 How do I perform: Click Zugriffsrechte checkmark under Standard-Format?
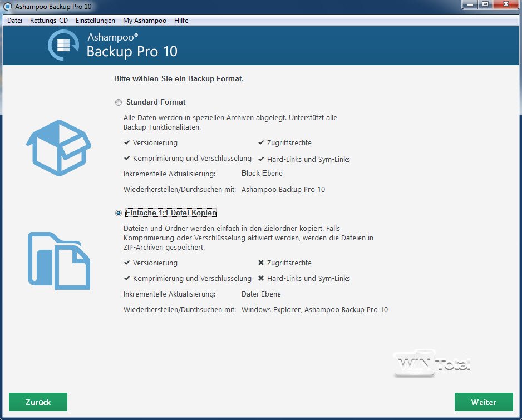tap(261, 142)
